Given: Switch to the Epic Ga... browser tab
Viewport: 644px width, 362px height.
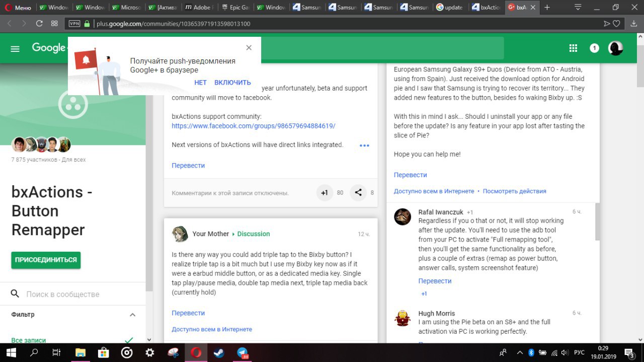Looking at the screenshot, I should (235, 8).
